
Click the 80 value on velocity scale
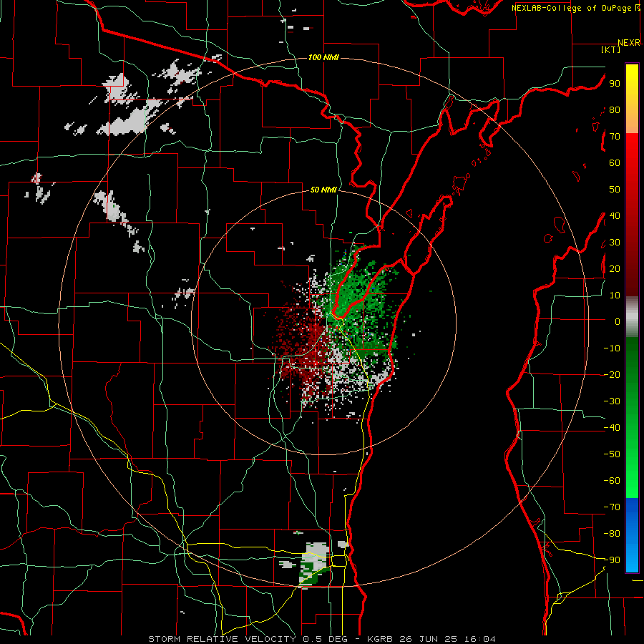615,109
